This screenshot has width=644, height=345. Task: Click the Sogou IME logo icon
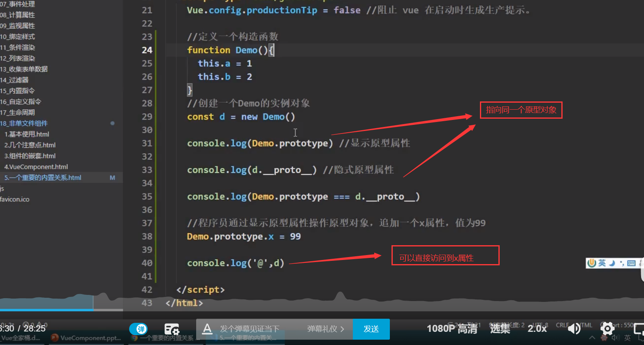(x=592, y=263)
